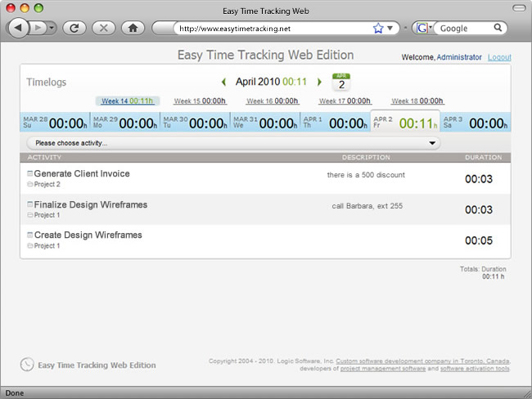Click Project 1 under Finalize Design Wireframes
This screenshot has width=532, height=399.
tap(47, 215)
